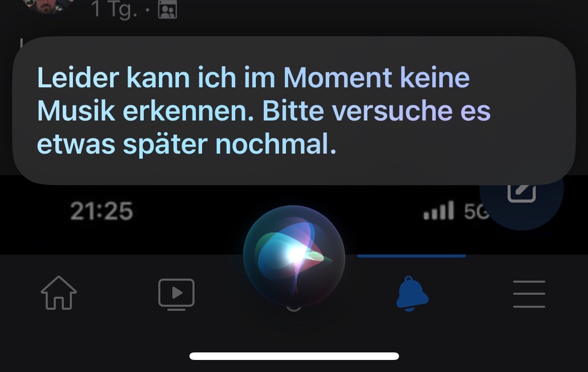Open the hamburger menu tab
Image resolution: width=588 pixels, height=372 pixels.
(x=529, y=294)
